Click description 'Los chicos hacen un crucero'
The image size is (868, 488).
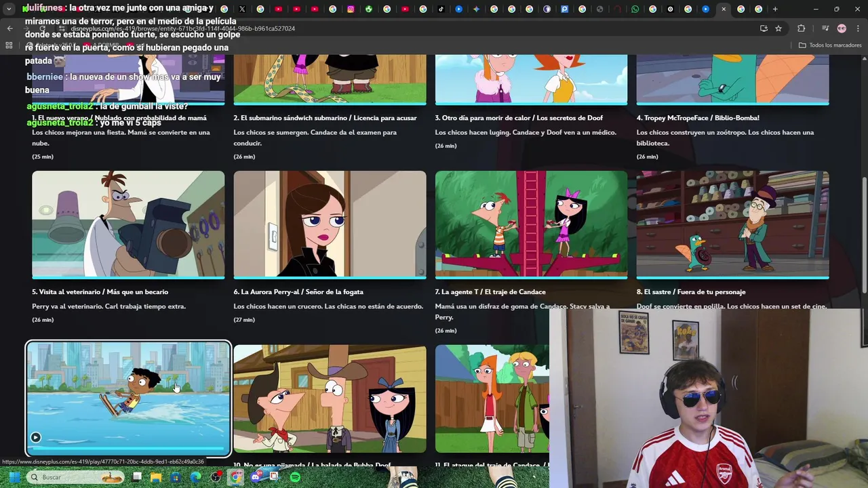pos(278,306)
